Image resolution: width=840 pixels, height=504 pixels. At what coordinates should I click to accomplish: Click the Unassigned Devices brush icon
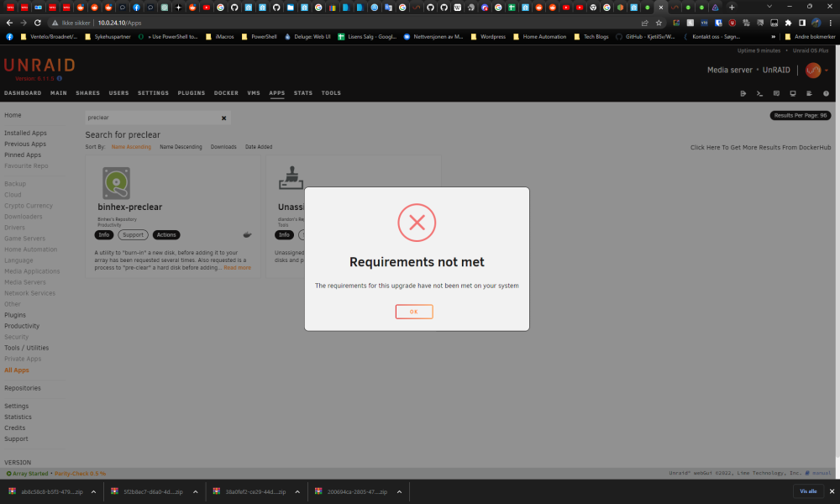coord(291,178)
